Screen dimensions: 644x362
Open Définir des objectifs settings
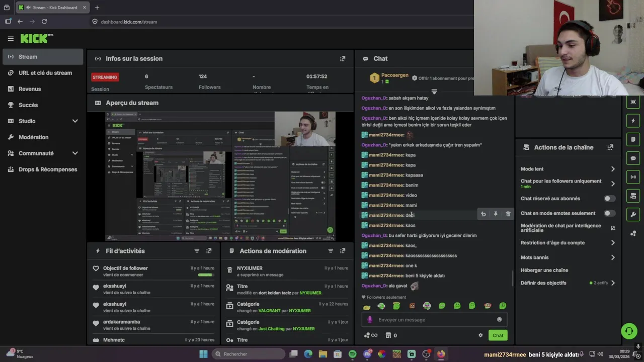(x=568, y=283)
